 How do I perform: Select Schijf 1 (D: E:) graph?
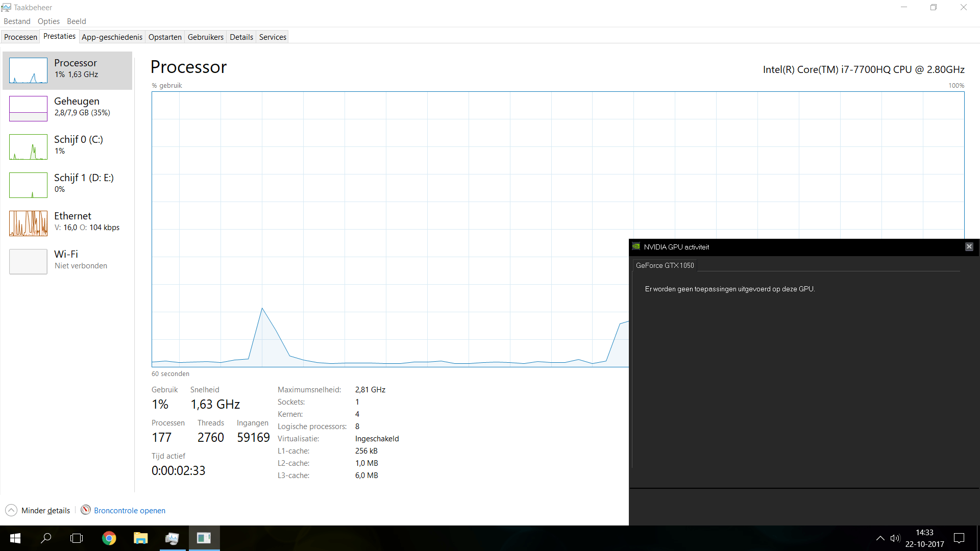pos(28,185)
